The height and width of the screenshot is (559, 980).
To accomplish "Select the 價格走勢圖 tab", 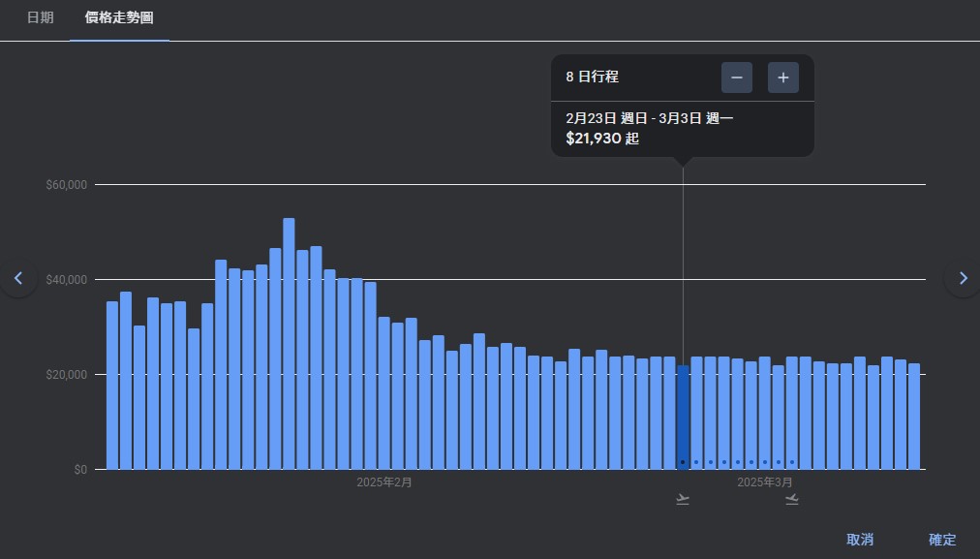I will pyautogui.click(x=119, y=18).
